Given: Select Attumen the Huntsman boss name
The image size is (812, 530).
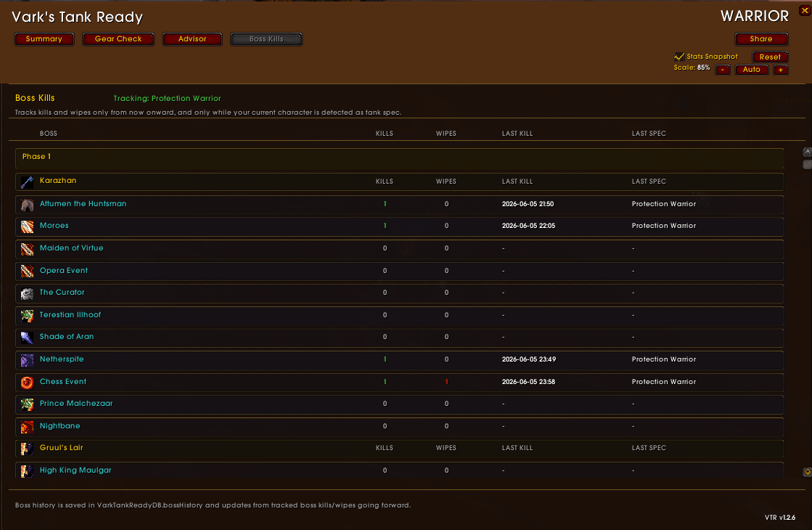Looking at the screenshot, I should 83,203.
